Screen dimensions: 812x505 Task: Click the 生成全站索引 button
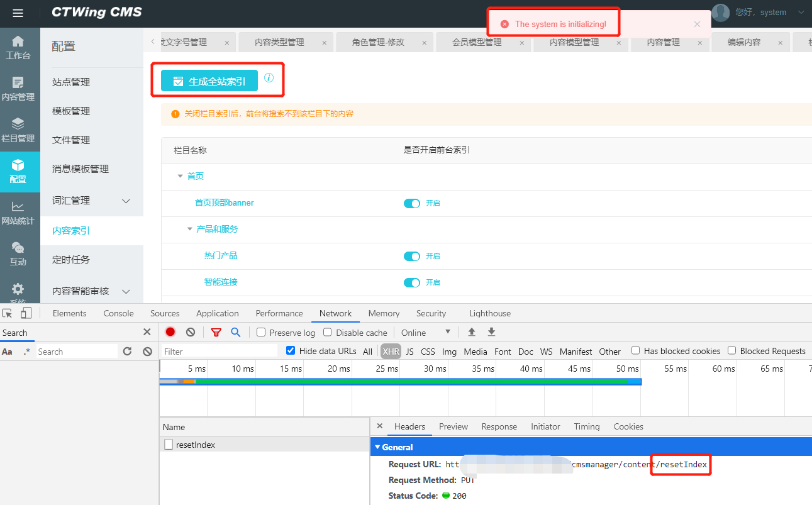pos(209,81)
